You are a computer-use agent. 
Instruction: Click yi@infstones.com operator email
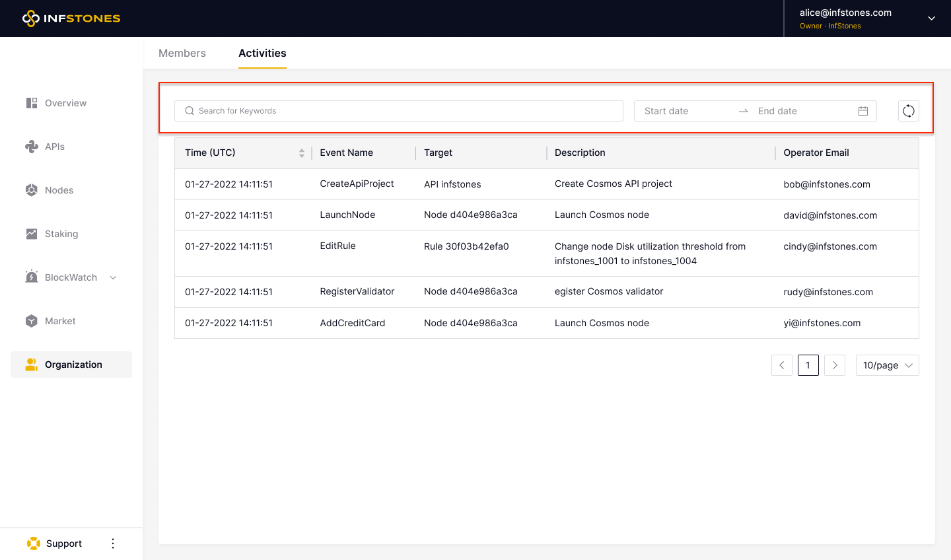[x=822, y=323]
